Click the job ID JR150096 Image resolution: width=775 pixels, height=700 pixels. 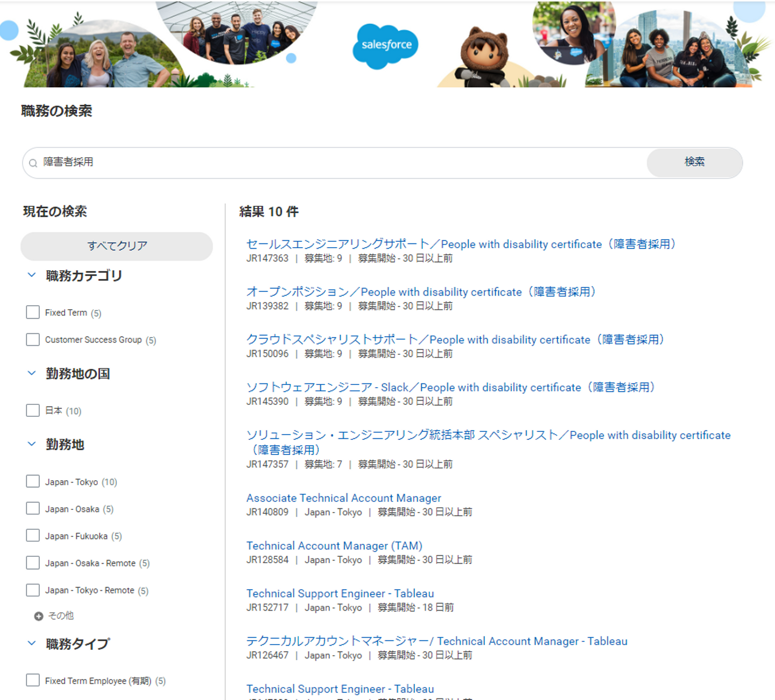tap(267, 354)
